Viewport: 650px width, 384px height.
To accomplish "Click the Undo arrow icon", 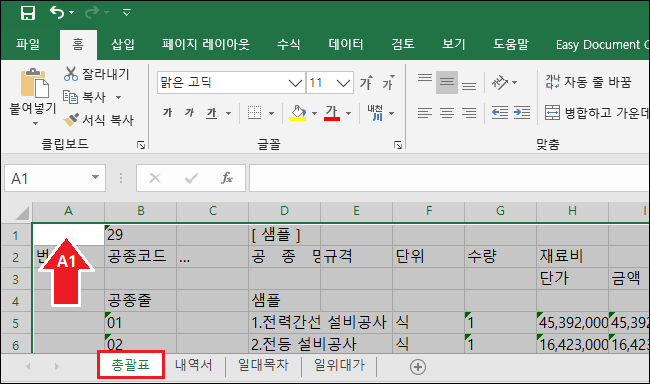I will click(x=57, y=12).
